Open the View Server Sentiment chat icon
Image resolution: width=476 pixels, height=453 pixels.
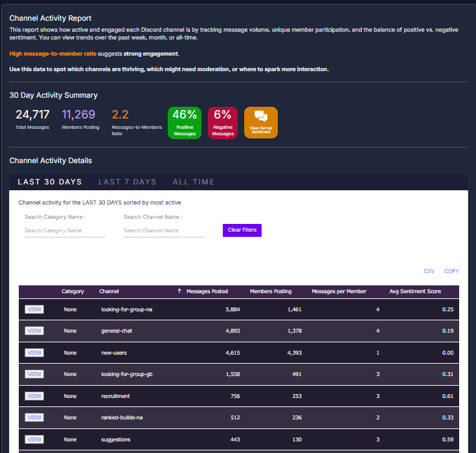[x=261, y=116]
